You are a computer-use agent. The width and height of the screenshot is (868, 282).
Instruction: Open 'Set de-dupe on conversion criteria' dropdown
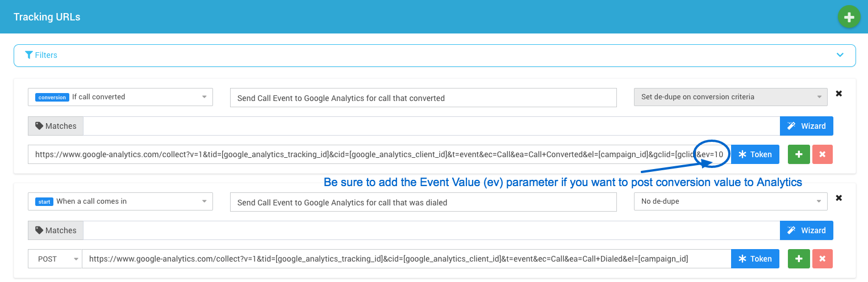[x=730, y=97]
